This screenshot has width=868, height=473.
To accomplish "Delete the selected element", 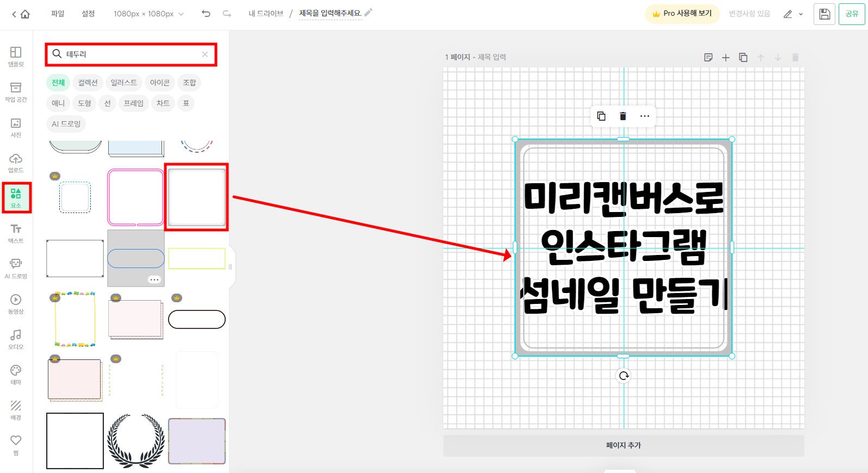I will pos(623,116).
